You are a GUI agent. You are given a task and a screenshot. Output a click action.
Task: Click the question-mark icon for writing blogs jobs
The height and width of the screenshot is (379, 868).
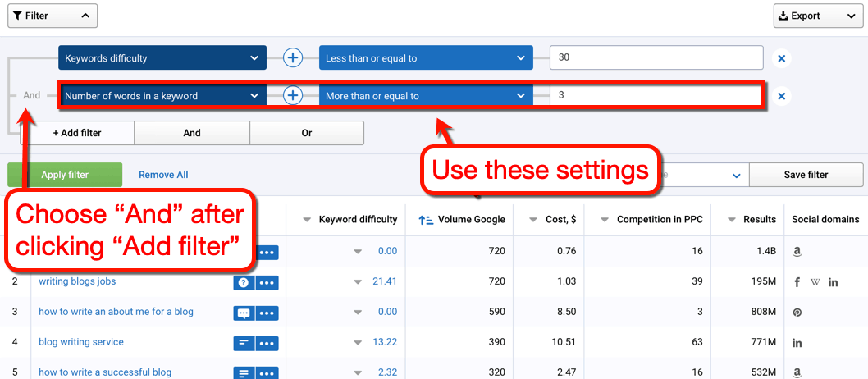244,283
